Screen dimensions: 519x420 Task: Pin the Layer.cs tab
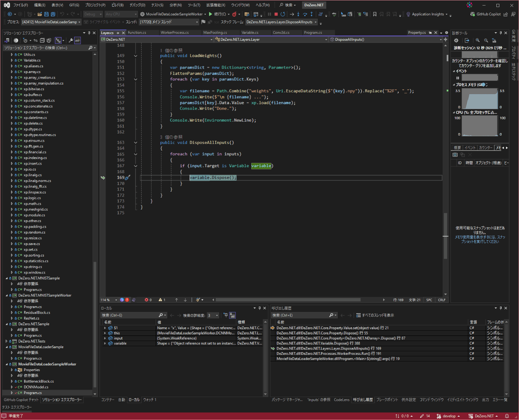tap(118, 33)
